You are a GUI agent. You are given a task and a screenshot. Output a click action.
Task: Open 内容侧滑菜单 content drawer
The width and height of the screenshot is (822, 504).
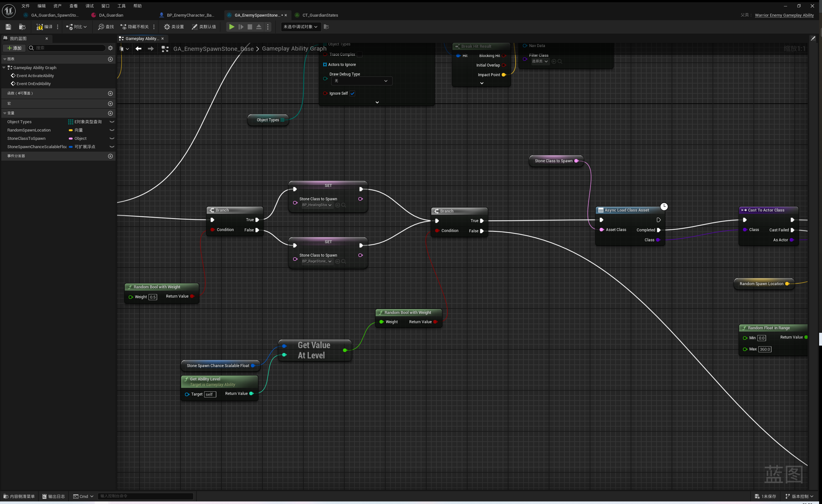[19, 496]
